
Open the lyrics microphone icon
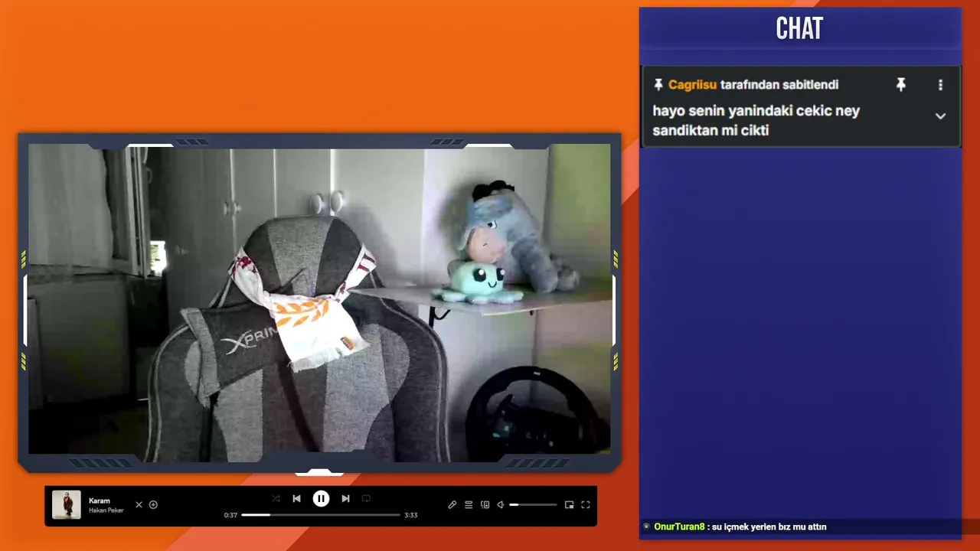452,505
